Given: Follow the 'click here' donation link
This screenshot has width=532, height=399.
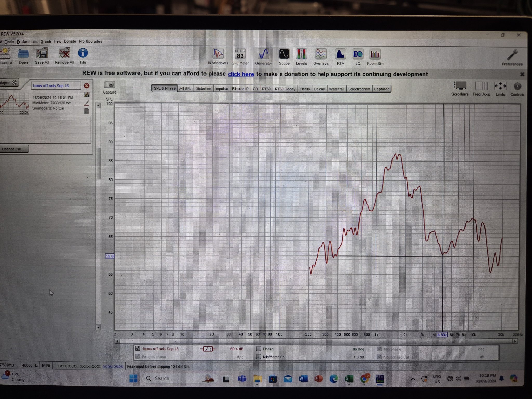Looking at the screenshot, I should coord(241,74).
